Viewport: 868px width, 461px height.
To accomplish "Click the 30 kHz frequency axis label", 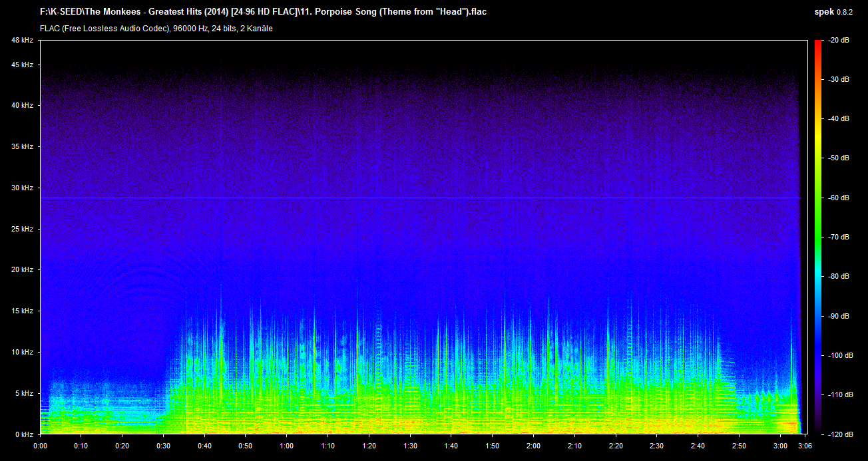I will coord(22,188).
